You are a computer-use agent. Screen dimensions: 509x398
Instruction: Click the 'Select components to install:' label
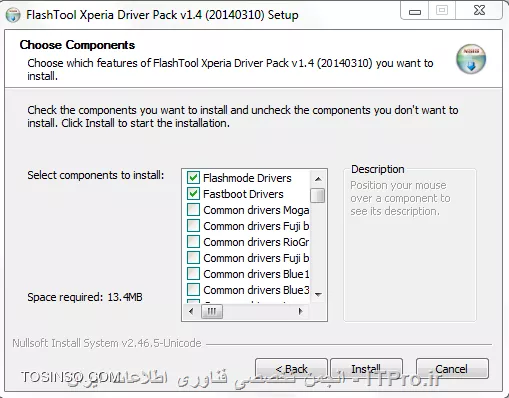click(x=96, y=175)
